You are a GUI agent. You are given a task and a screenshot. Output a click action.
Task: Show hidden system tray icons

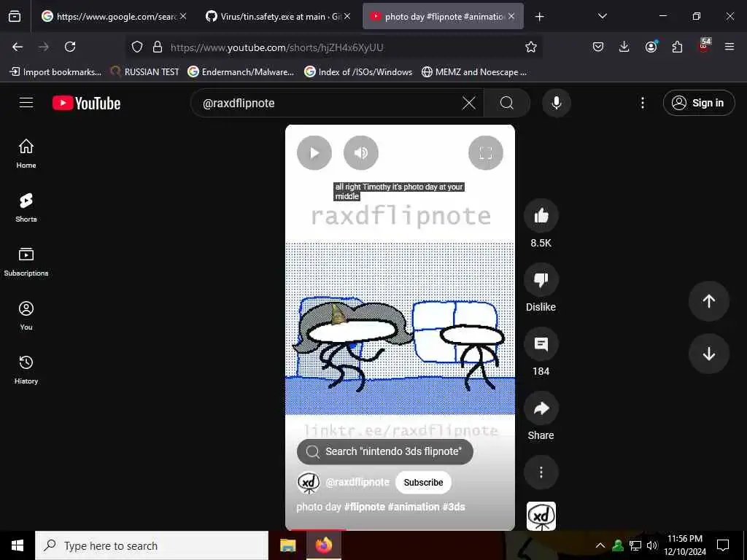(600, 545)
